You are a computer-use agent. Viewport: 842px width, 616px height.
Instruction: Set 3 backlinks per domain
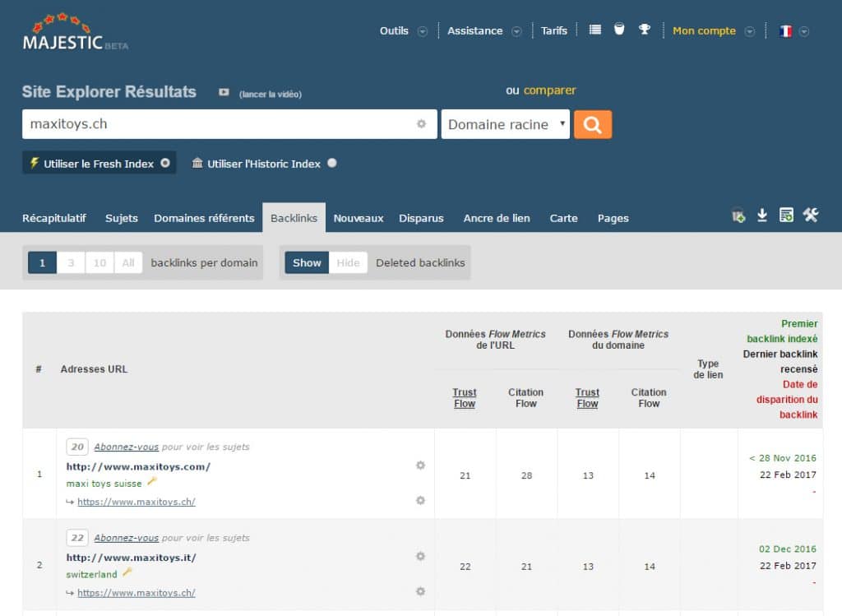tap(71, 262)
